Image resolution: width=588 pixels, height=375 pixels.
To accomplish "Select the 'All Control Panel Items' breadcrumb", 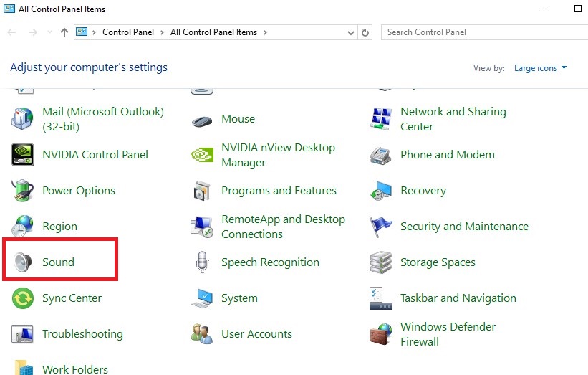I will [x=213, y=32].
